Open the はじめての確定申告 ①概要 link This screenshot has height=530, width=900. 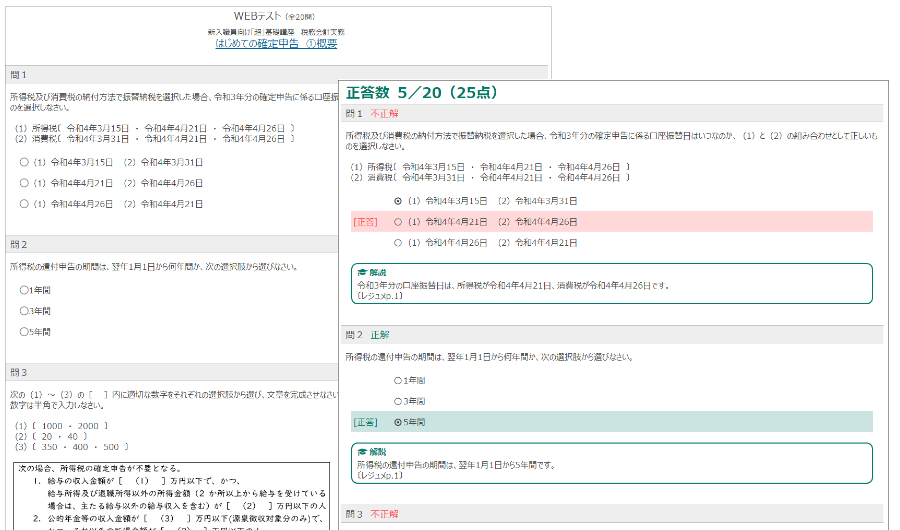276,44
